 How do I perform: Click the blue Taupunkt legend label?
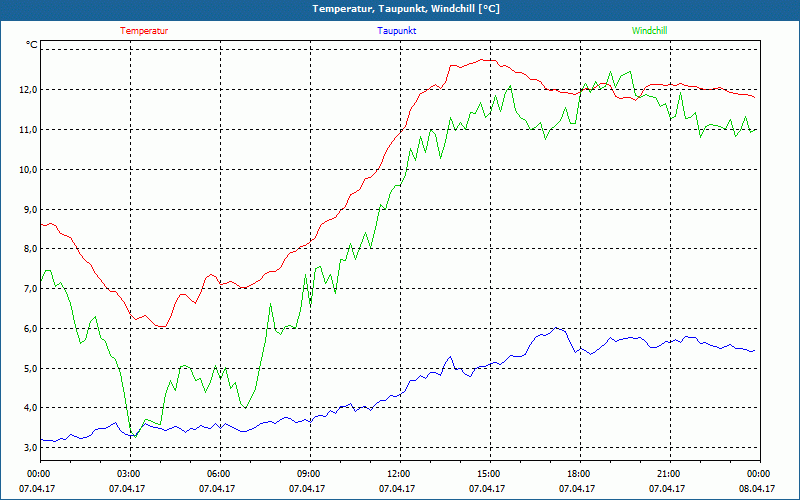396,31
